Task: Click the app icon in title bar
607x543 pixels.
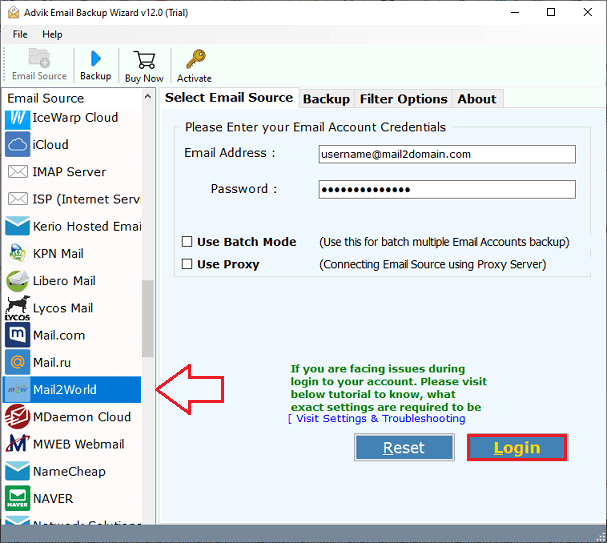Action: click(x=13, y=13)
